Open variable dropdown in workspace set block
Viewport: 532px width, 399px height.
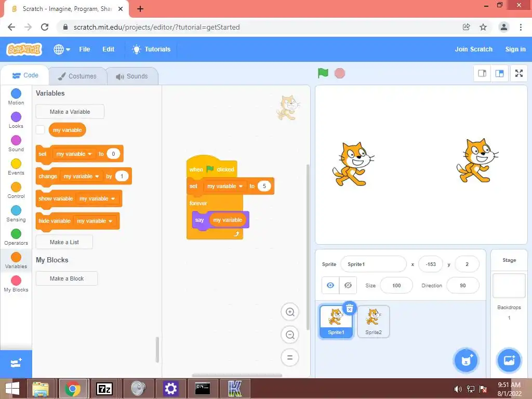click(225, 186)
